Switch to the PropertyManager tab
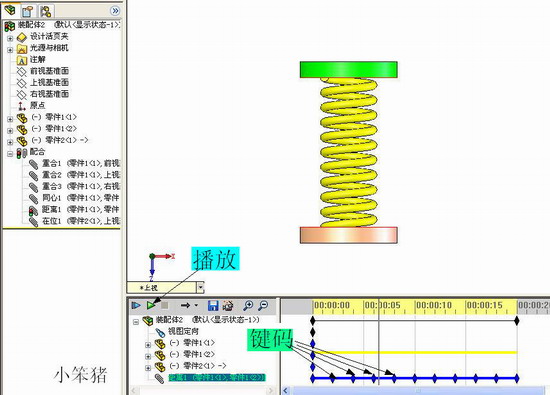This screenshot has width=550, height=395. (x=28, y=11)
